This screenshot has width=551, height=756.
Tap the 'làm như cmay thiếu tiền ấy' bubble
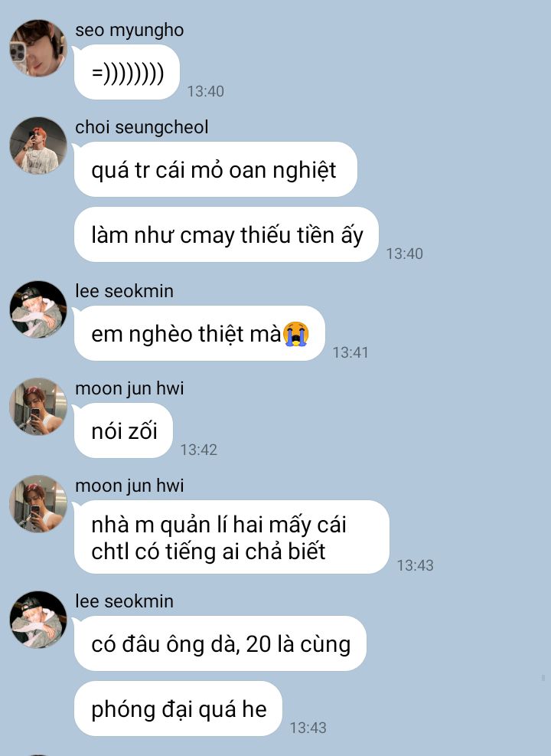(227, 234)
